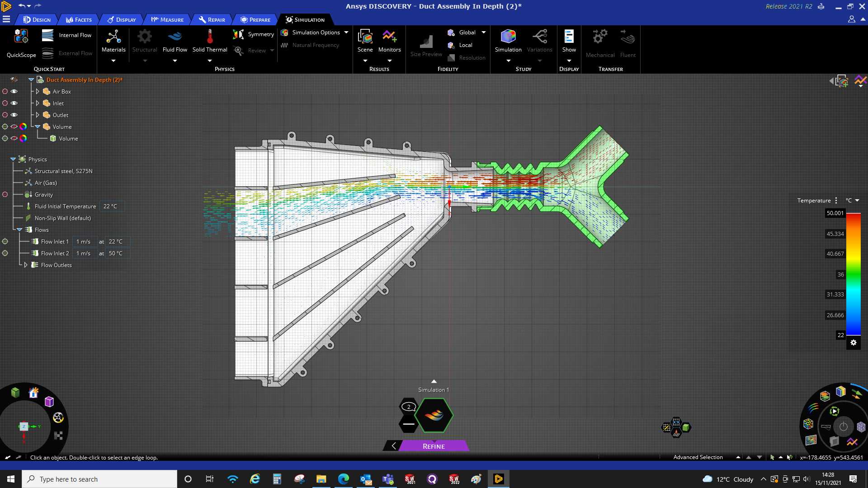868x488 pixels.
Task: Toggle visibility of Inlet component
Action: pyautogui.click(x=14, y=103)
